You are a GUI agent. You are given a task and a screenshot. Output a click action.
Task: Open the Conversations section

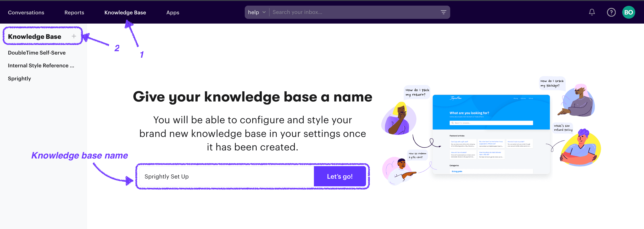[x=26, y=12]
